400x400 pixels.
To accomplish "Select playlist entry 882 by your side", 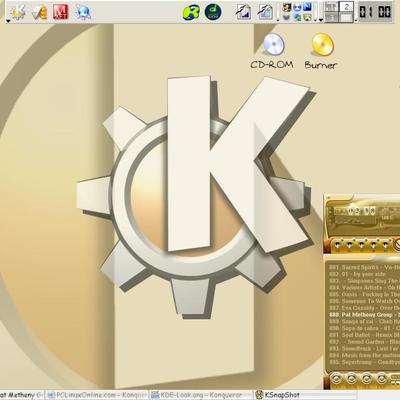I will 364,274.
